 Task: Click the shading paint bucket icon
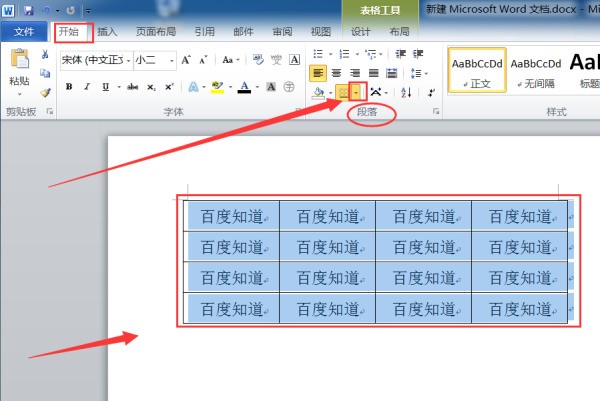318,93
